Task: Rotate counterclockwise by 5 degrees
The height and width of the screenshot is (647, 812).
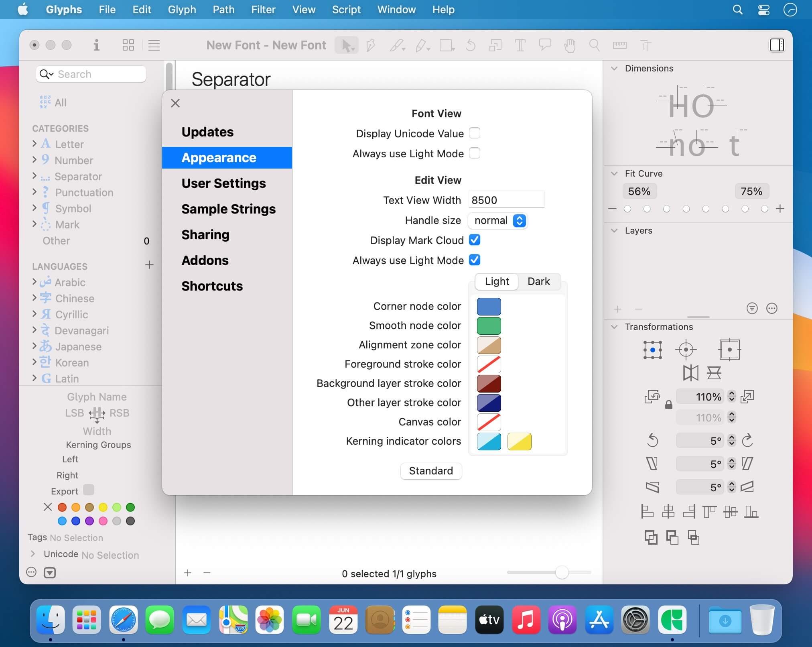Action: (x=653, y=440)
